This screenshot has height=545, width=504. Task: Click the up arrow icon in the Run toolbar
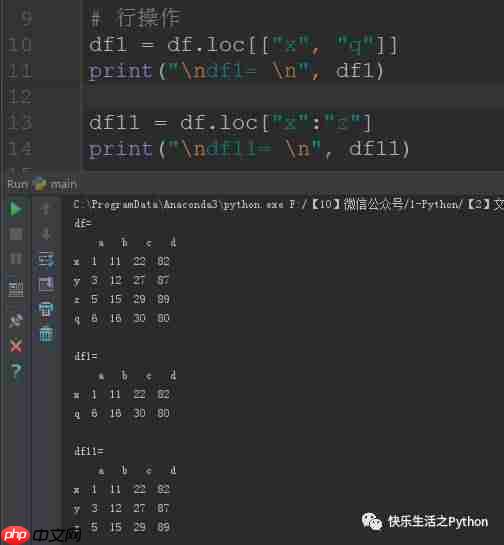(45, 209)
